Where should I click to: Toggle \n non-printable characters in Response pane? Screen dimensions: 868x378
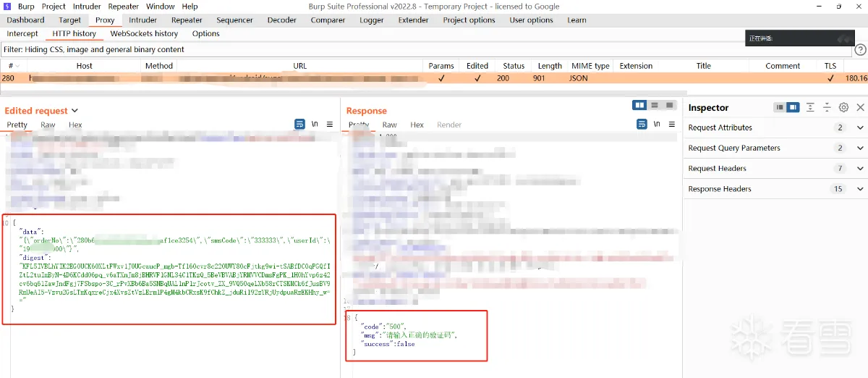(657, 125)
